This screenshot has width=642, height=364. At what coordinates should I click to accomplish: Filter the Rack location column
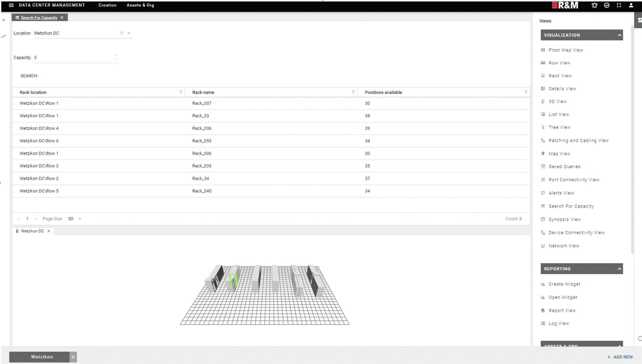pos(181,92)
